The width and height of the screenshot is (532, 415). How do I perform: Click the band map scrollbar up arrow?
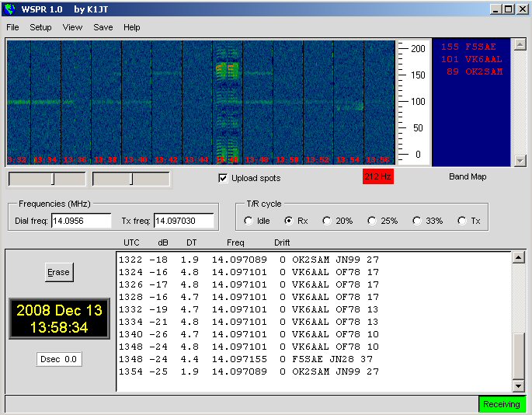(520, 45)
